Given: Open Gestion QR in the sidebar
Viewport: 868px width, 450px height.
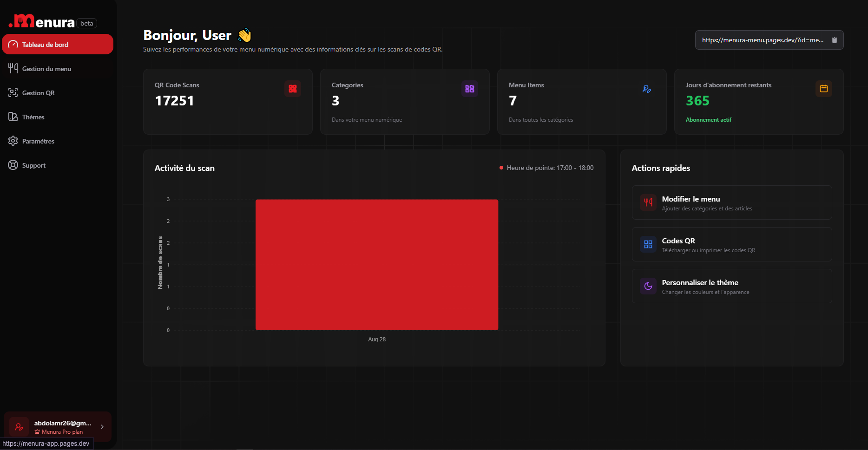Looking at the screenshot, I should coord(38,93).
